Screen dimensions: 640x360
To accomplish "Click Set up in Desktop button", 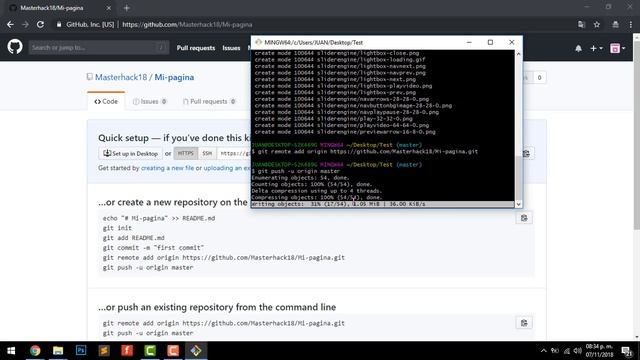I will pyautogui.click(x=131, y=153).
